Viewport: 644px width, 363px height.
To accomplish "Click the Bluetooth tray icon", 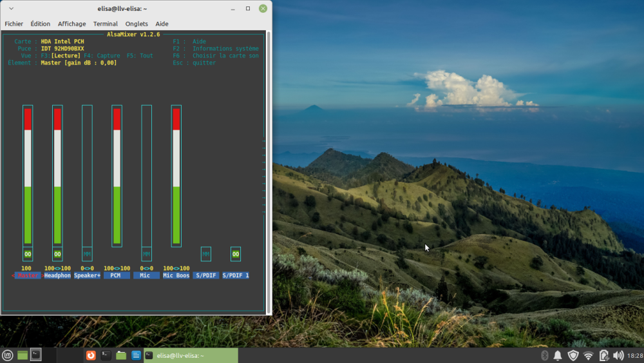I will 544,355.
